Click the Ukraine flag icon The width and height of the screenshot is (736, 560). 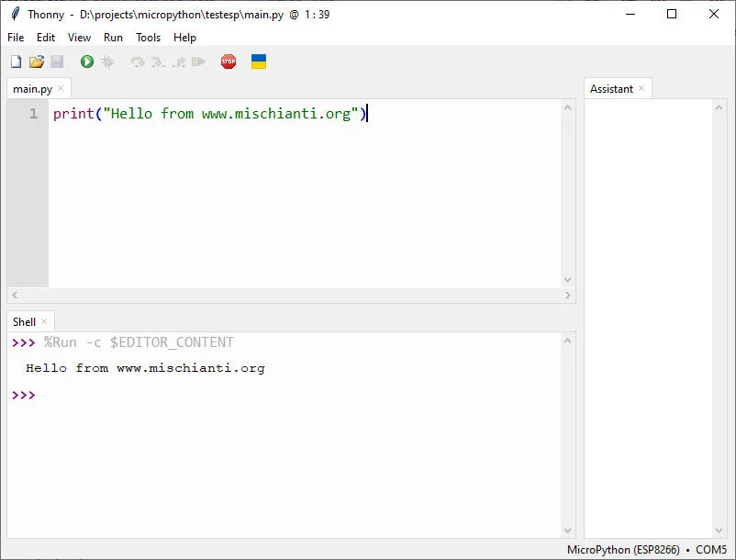[259, 62]
